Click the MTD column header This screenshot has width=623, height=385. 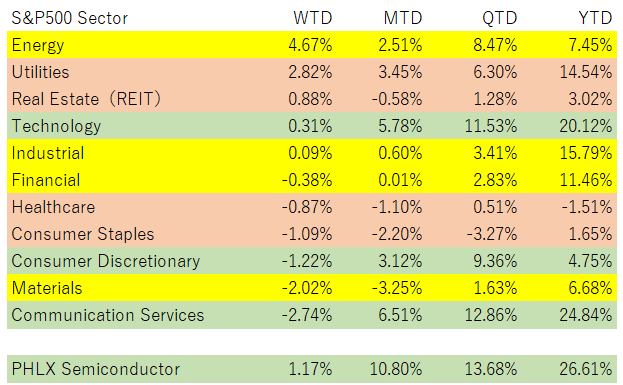point(403,18)
